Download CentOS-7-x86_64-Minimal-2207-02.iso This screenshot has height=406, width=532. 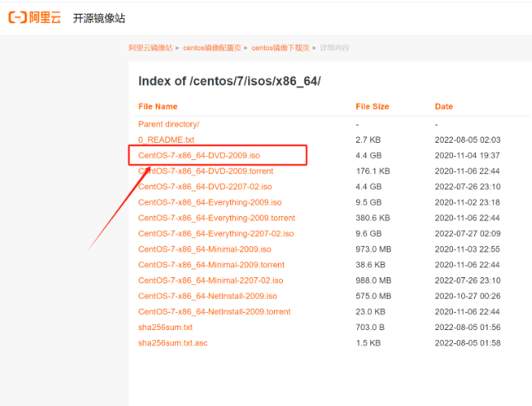click(x=210, y=281)
